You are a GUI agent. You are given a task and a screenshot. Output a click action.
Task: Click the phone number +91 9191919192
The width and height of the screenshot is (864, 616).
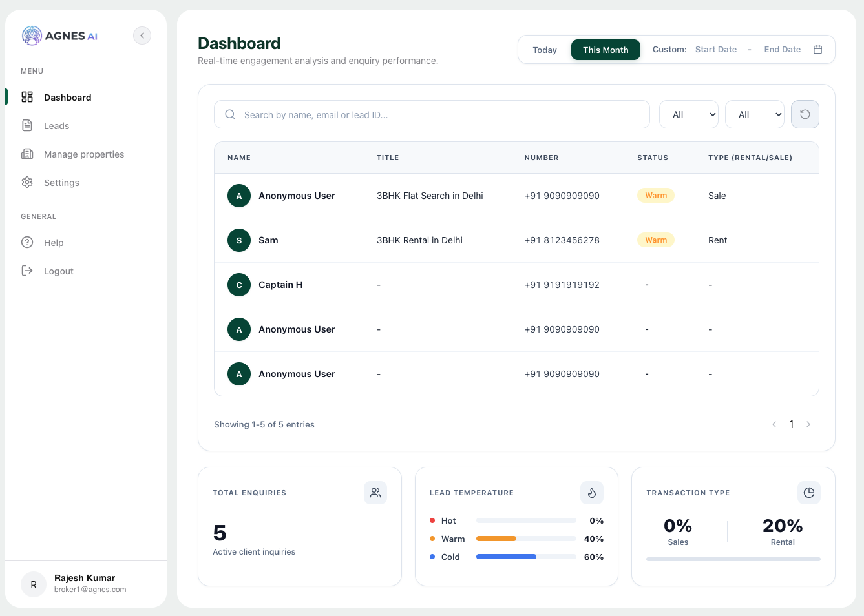562,285
